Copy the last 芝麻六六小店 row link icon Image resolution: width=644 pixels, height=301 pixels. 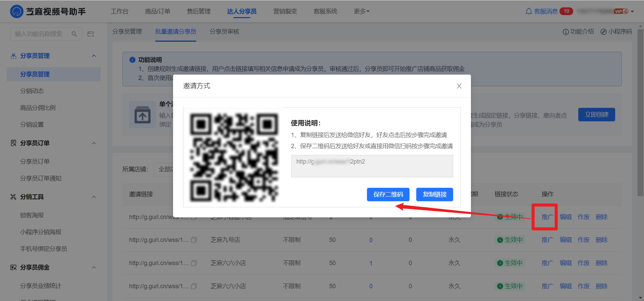tap(194, 287)
